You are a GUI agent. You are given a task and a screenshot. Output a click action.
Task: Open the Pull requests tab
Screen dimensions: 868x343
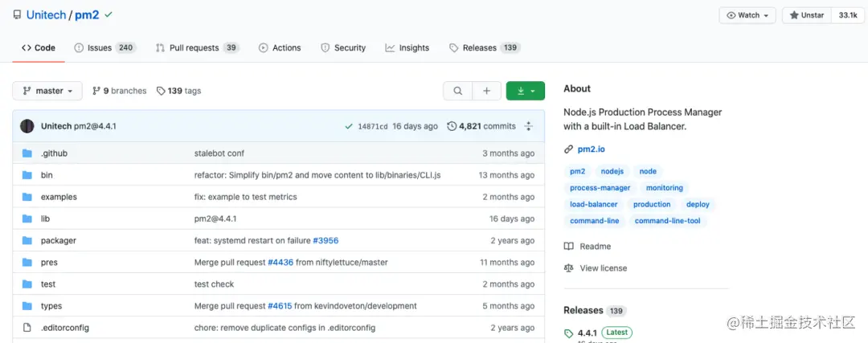coord(197,48)
